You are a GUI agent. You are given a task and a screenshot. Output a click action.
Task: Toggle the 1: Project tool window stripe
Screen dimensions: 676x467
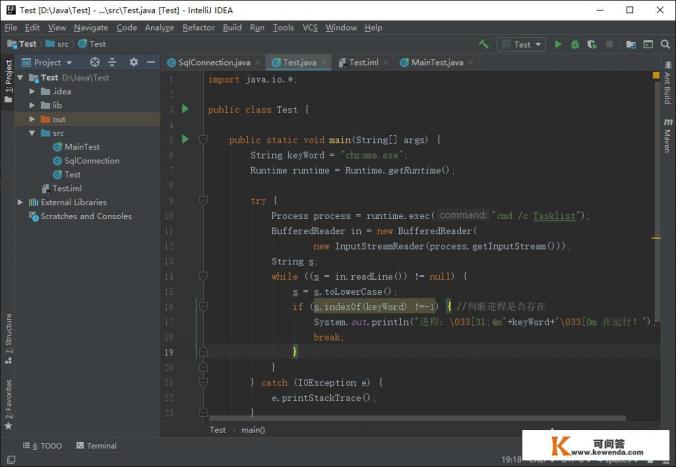8,81
